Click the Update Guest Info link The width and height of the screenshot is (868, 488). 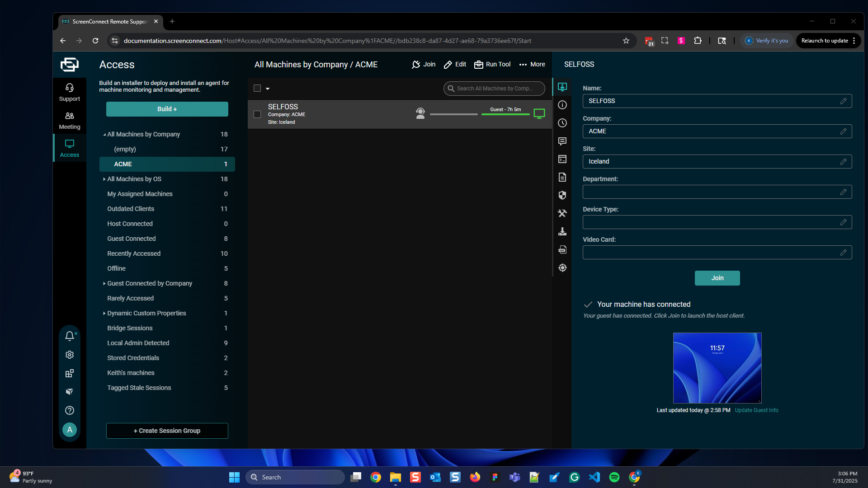756,410
